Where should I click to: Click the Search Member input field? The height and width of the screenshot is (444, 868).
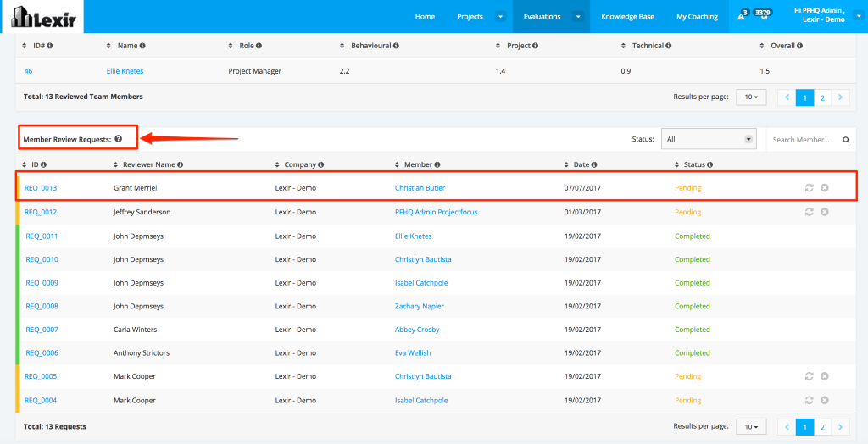[802, 140]
